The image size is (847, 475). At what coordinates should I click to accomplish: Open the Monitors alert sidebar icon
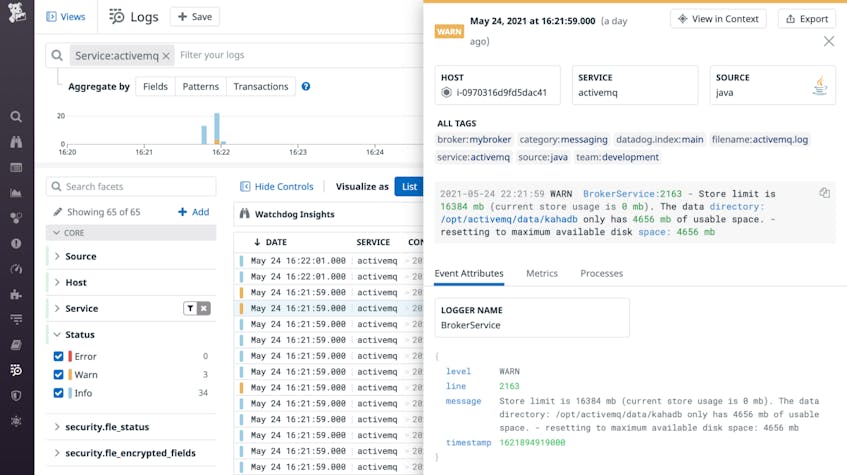[x=16, y=243]
